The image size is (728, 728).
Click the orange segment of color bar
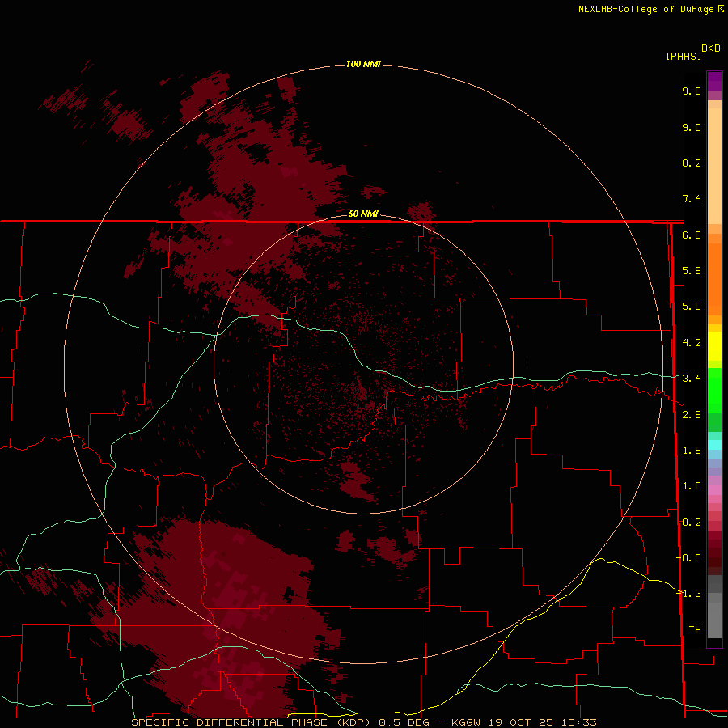[x=714, y=279]
